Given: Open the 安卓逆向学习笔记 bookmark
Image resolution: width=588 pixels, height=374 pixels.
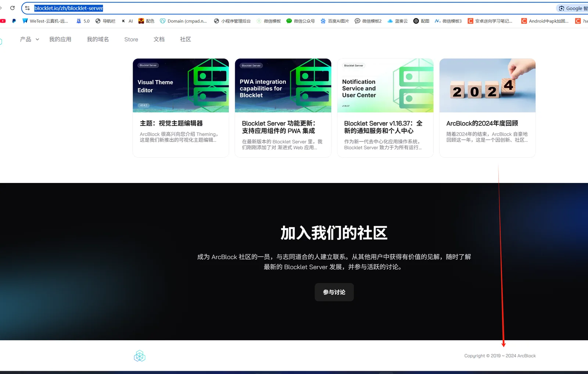Looking at the screenshot, I should pyautogui.click(x=490, y=21).
